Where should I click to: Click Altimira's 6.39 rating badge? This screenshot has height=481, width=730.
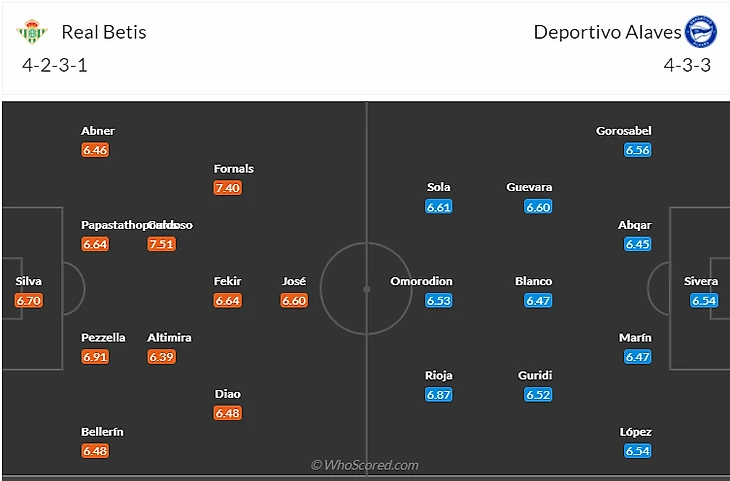tap(162, 357)
